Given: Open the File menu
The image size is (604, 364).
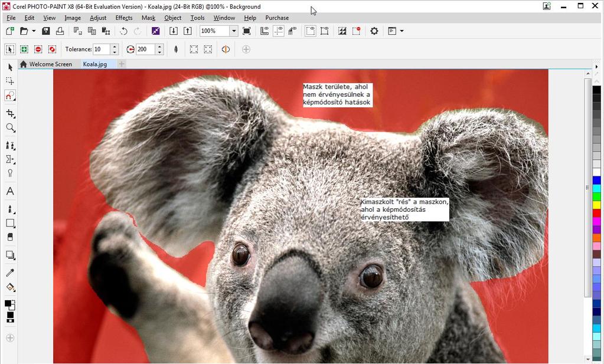Looking at the screenshot, I should click(11, 18).
